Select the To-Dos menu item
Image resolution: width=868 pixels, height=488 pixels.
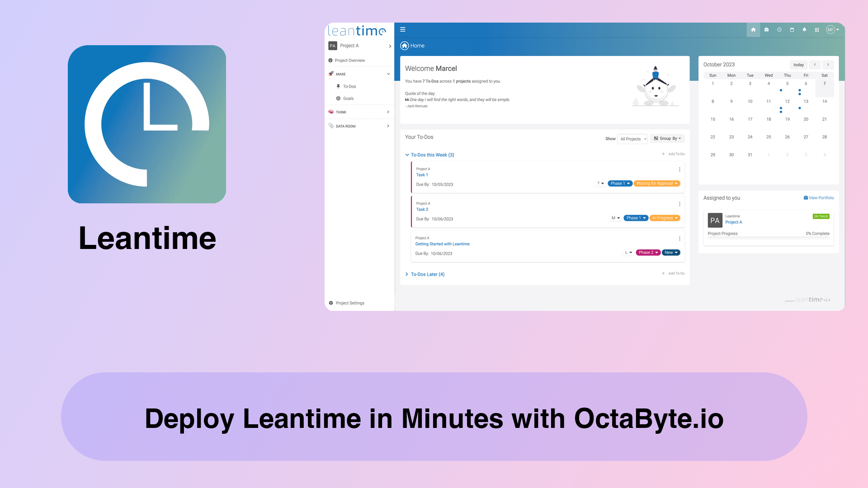(349, 86)
